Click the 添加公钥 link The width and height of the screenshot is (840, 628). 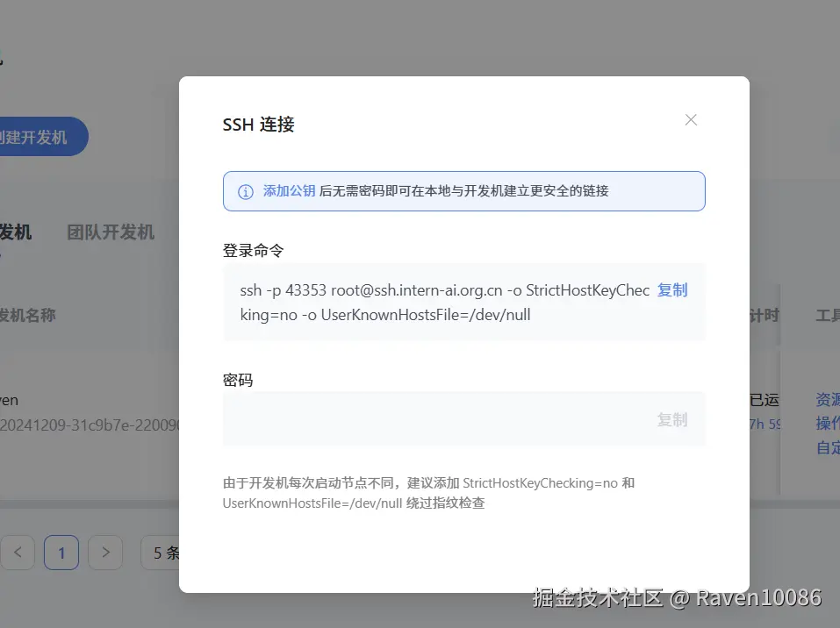[x=289, y=191]
